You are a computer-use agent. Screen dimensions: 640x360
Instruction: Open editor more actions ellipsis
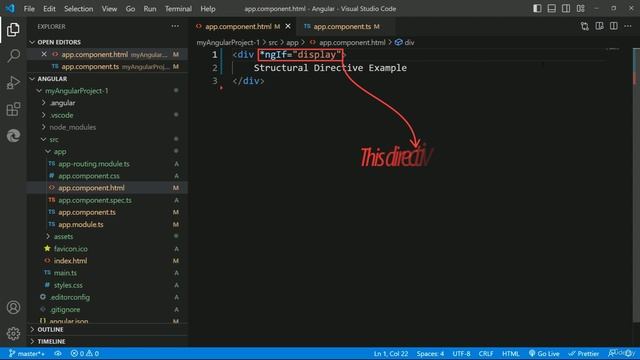point(628,26)
